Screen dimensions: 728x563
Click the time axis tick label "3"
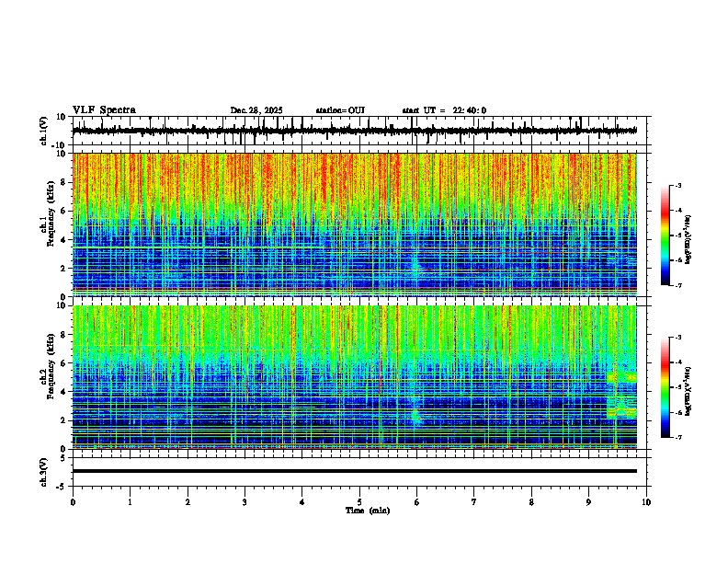pyautogui.click(x=245, y=502)
